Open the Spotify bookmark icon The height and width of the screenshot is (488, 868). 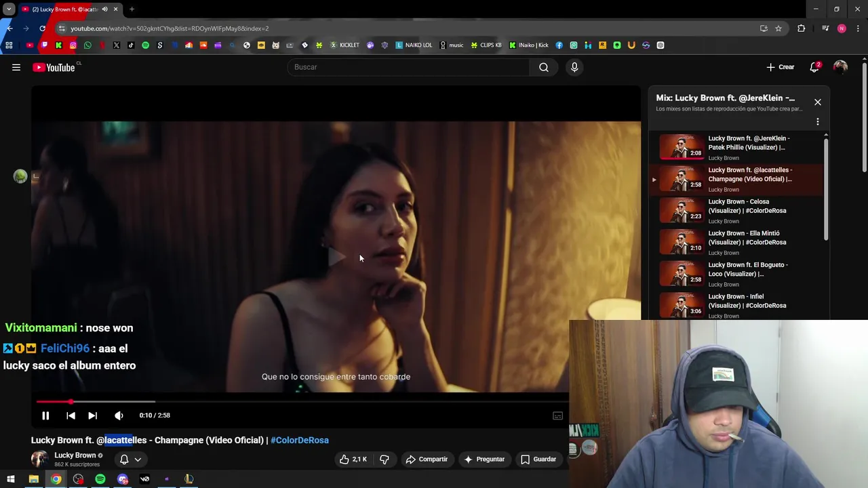pos(145,45)
